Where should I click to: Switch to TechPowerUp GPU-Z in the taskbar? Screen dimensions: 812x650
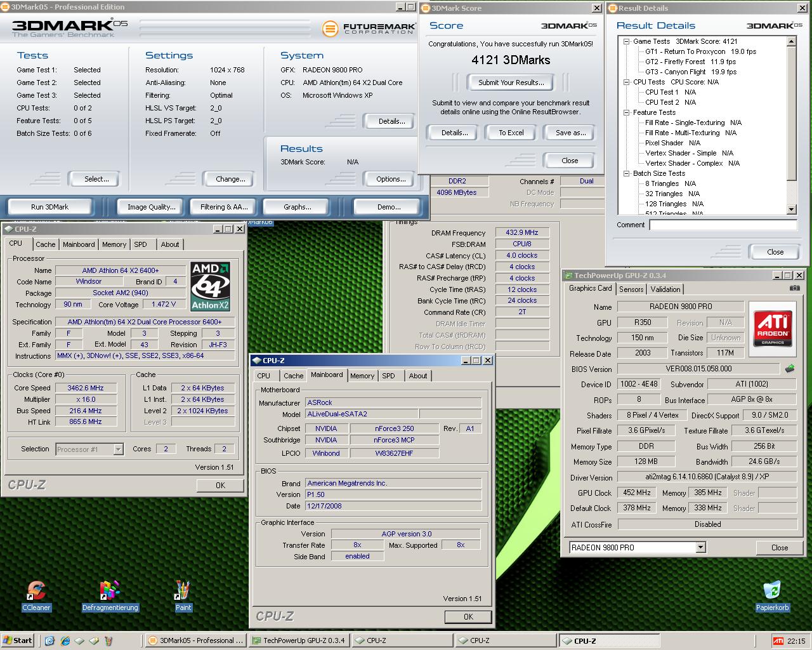click(x=298, y=640)
